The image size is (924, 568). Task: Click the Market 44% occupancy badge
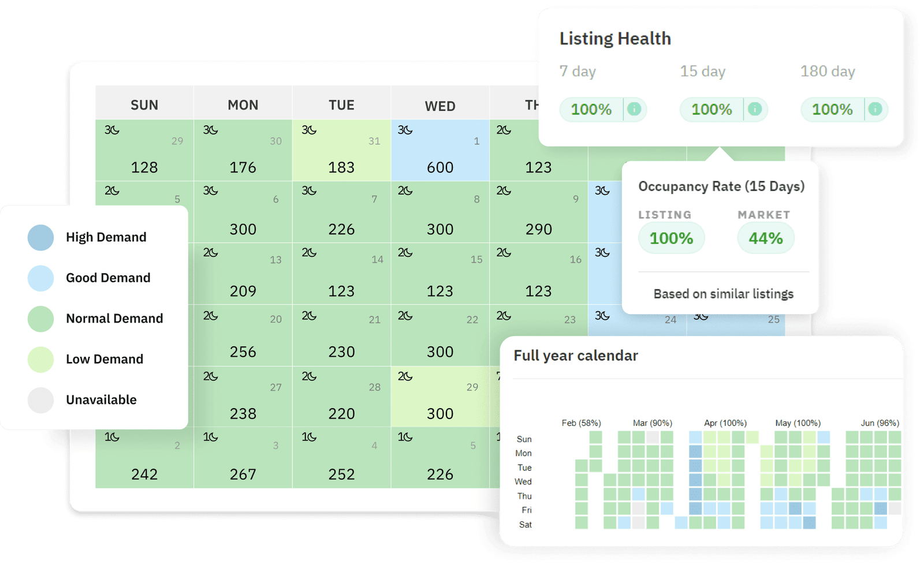765,237
